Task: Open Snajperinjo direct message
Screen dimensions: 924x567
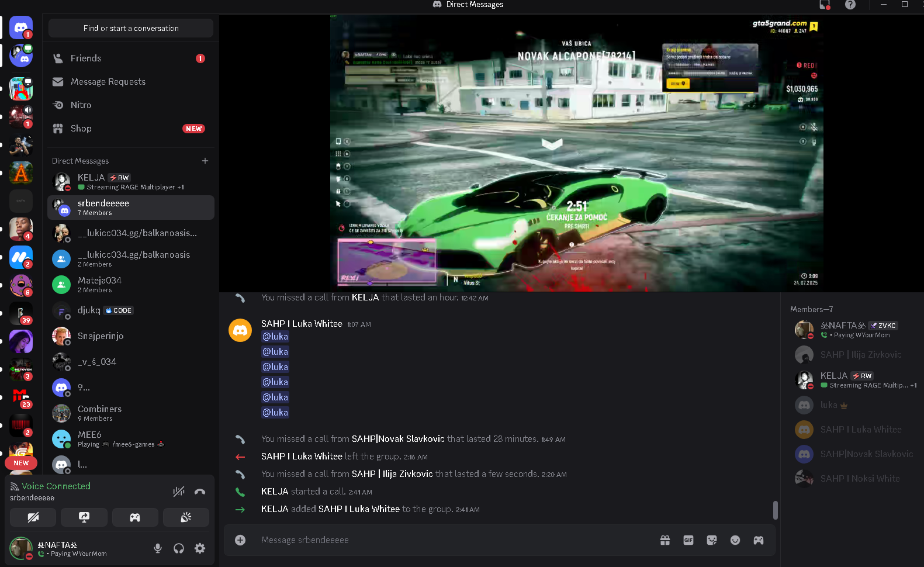Action: coord(131,336)
